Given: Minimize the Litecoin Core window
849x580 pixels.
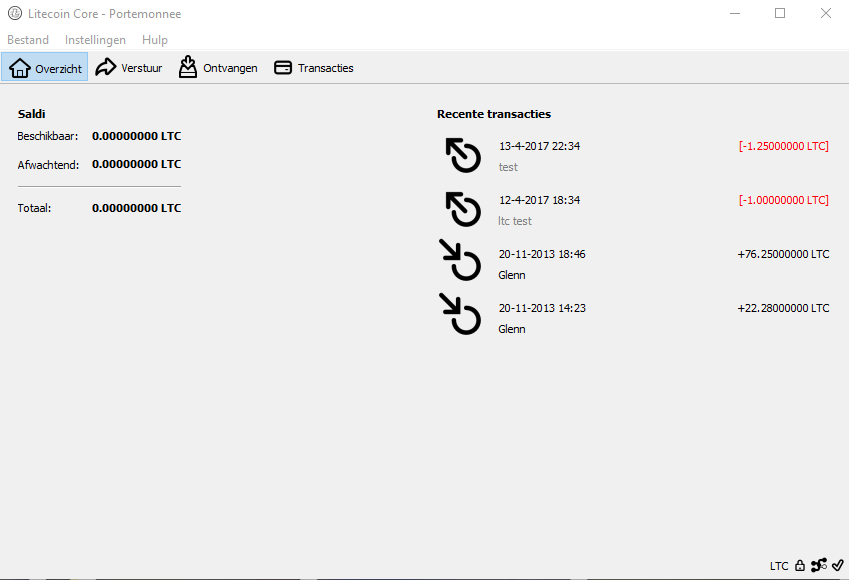Looking at the screenshot, I should [735, 13].
